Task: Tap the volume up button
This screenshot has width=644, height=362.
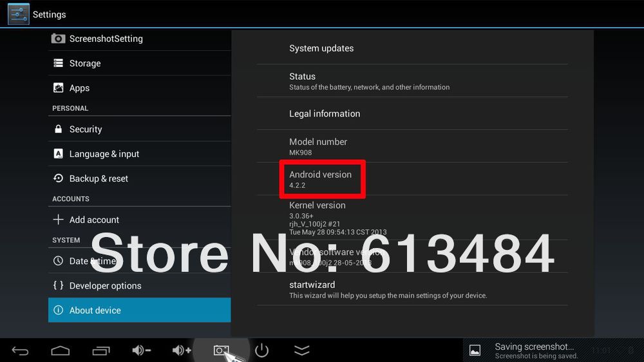Action: [182, 350]
